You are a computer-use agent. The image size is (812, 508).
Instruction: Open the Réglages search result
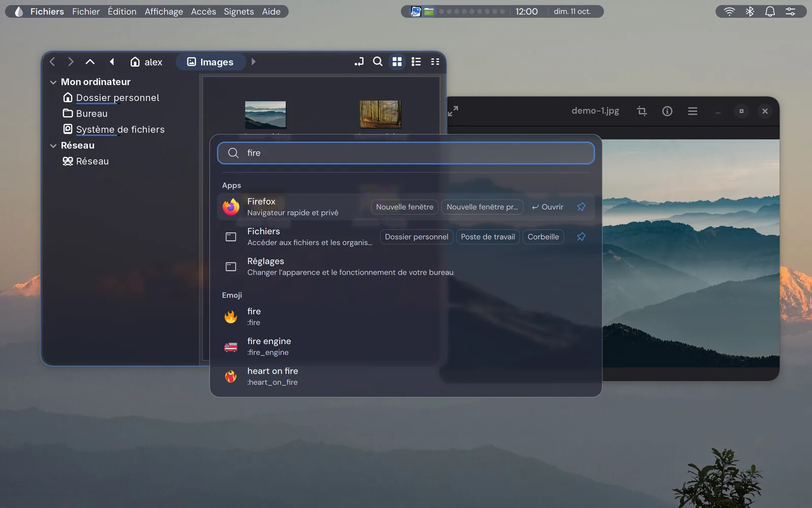[406, 267]
